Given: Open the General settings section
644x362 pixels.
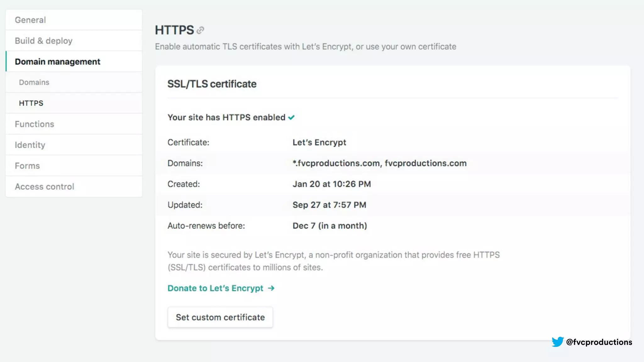Looking at the screenshot, I should click(30, 20).
